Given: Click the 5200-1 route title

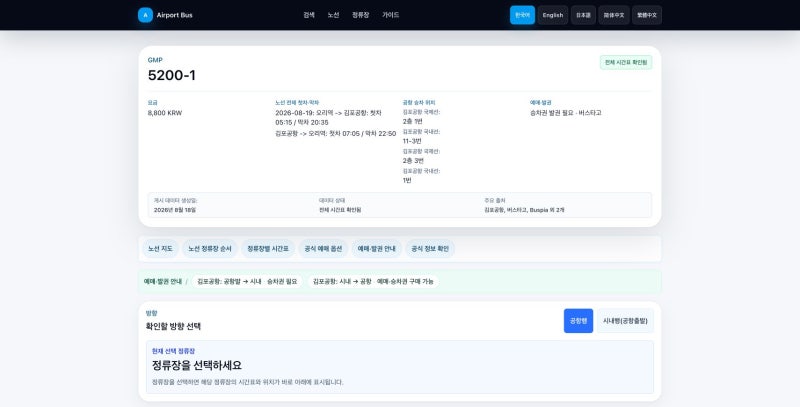Looking at the screenshot, I should pyautogui.click(x=172, y=75).
